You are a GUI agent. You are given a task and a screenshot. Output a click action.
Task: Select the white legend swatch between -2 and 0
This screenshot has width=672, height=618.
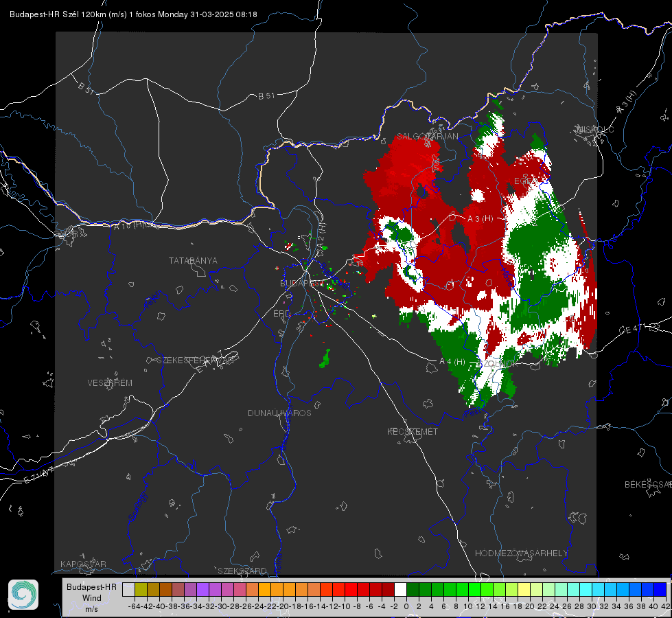click(400, 589)
